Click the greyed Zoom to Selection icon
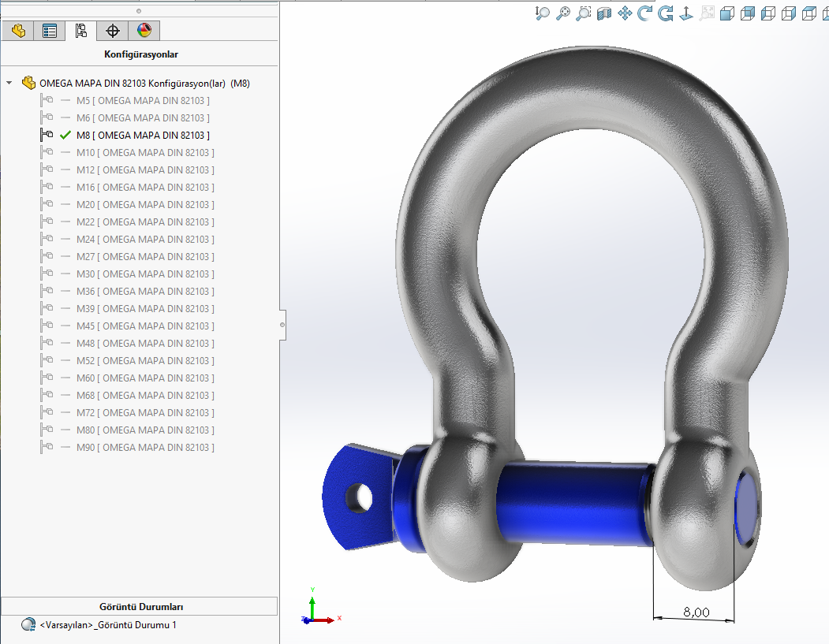 pos(707,13)
